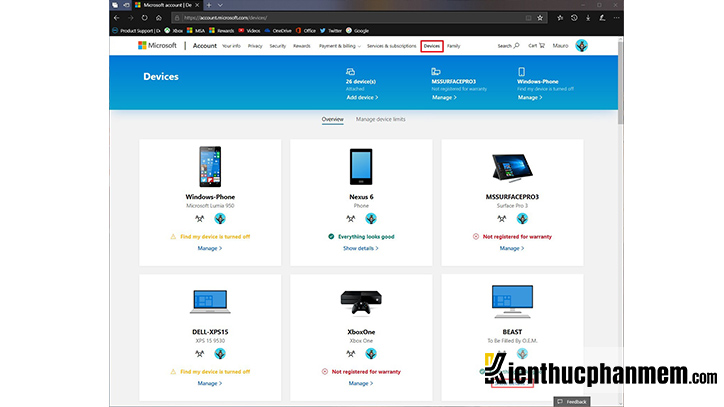Viewport: 724px width, 407px height.
Task: Click Manage on the MSSURFACEPRO3 card
Action: pyautogui.click(x=512, y=249)
